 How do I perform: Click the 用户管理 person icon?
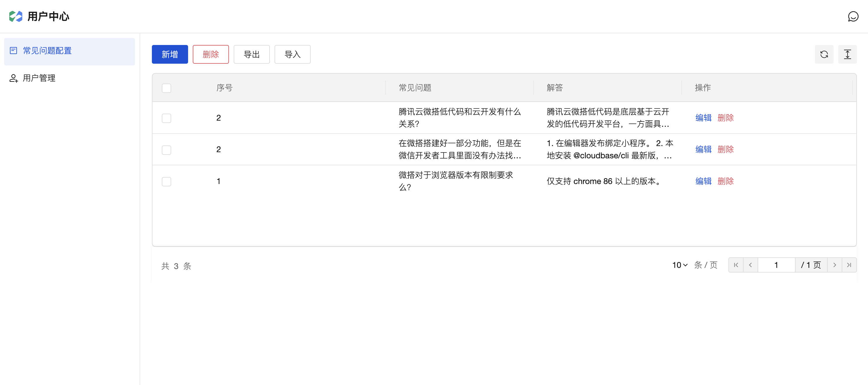tap(13, 78)
